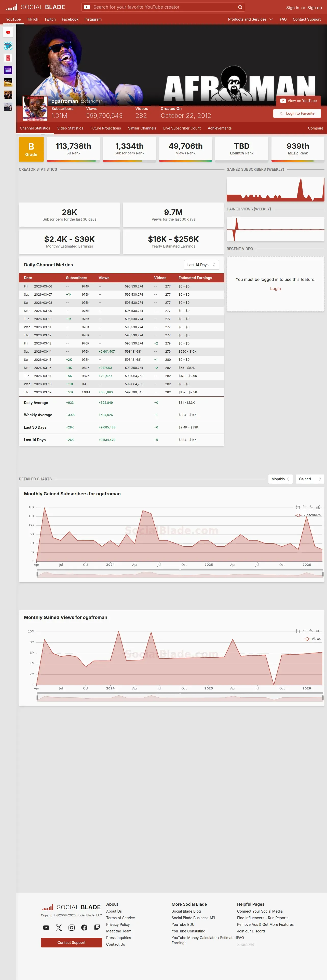The height and width of the screenshot is (980, 327).
Task: Open the Instagram icon in footer
Action: click(x=72, y=928)
